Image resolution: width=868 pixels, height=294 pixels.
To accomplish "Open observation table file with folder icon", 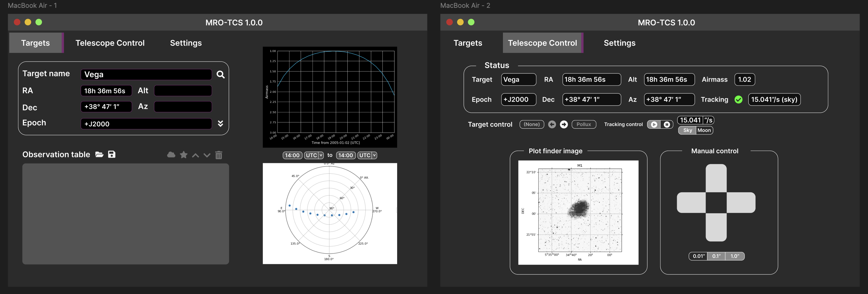I will point(100,154).
